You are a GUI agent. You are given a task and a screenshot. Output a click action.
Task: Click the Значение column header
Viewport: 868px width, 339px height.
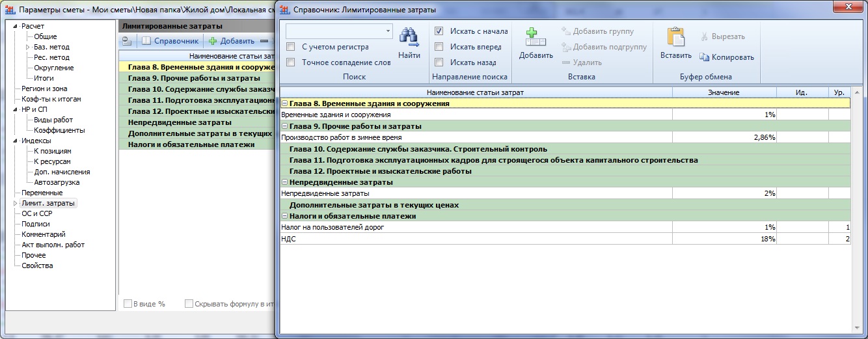[x=724, y=92]
